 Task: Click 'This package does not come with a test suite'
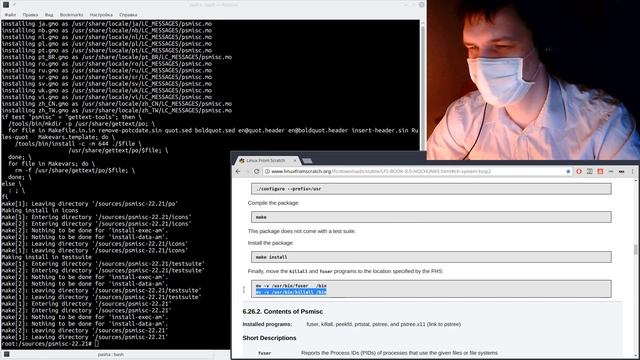coord(302,231)
